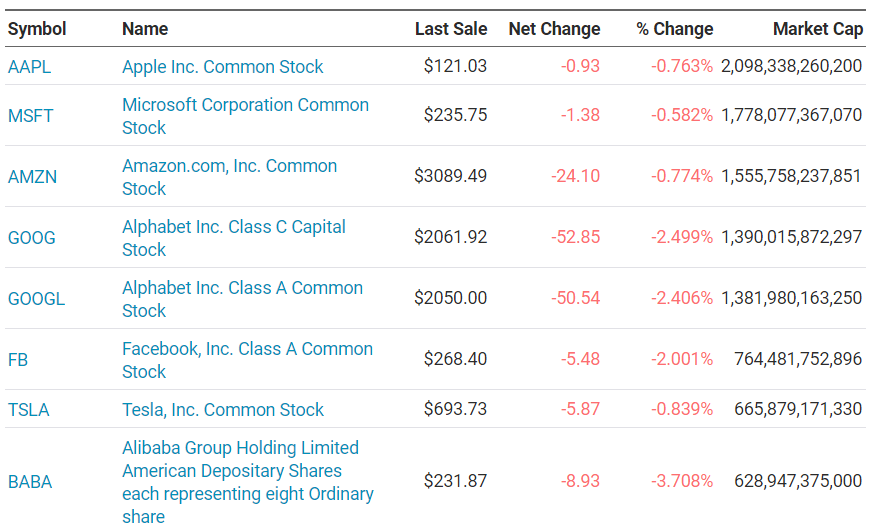Open the AAPL symbol link
The image size is (887, 524).
[x=29, y=67]
